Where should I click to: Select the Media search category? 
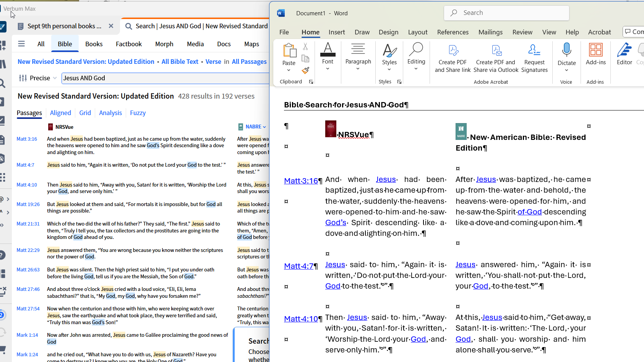tap(195, 44)
